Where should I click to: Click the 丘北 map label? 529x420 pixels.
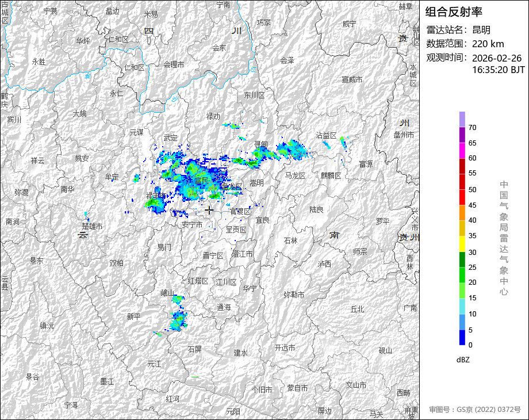click(x=358, y=309)
